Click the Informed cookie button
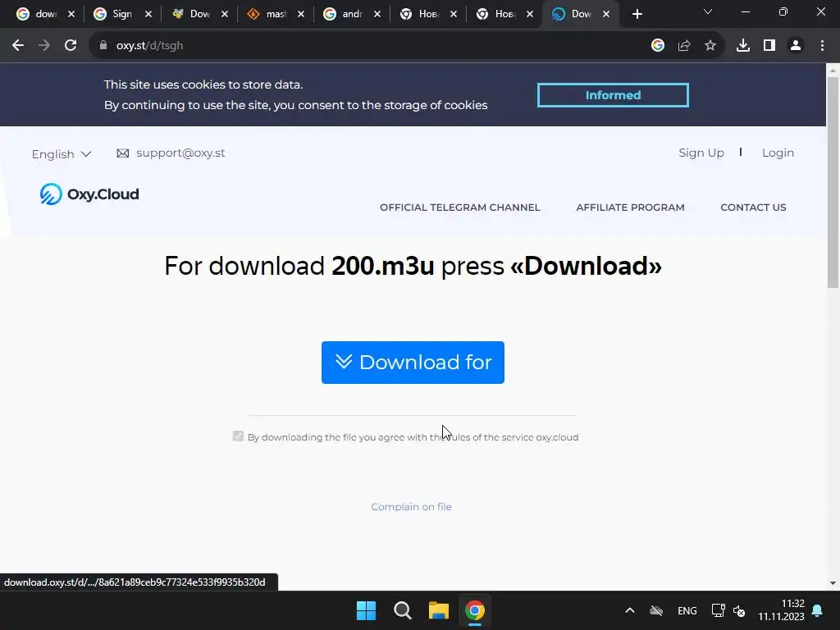The image size is (840, 630). coord(613,95)
